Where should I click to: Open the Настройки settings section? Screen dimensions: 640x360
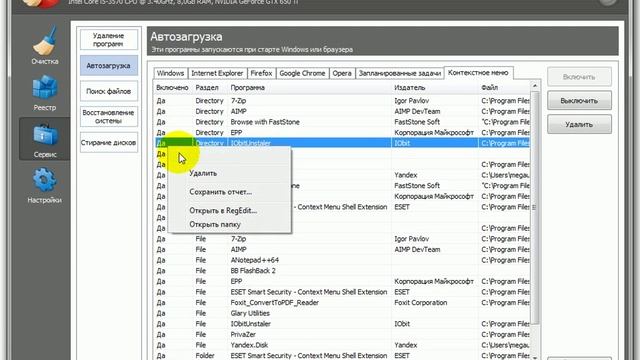coord(44,186)
